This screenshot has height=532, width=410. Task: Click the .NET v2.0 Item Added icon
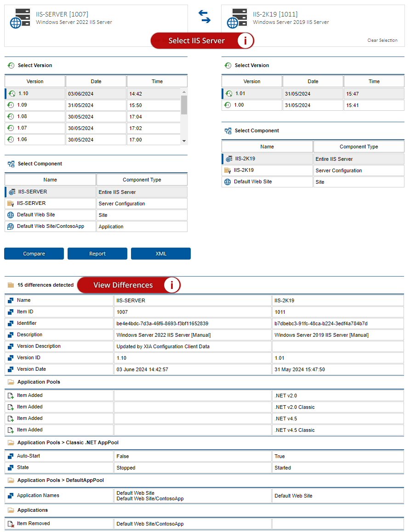click(11, 396)
